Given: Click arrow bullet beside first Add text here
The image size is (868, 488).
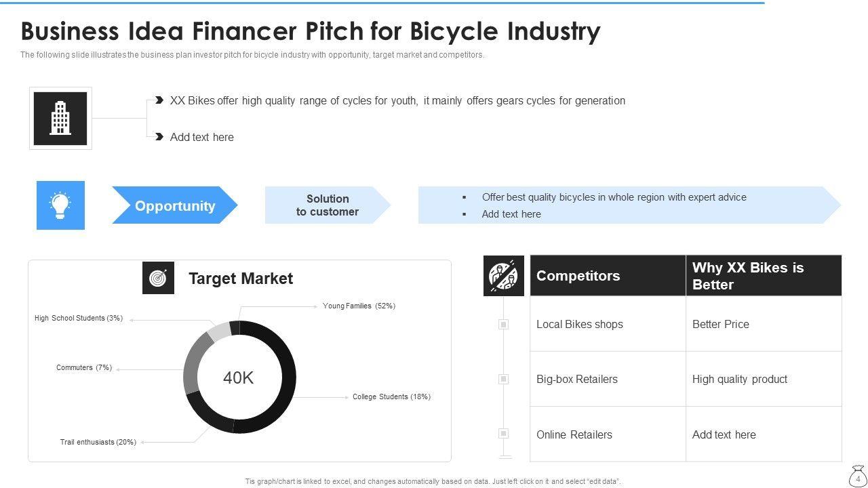Looking at the screenshot, I should coord(159,137).
